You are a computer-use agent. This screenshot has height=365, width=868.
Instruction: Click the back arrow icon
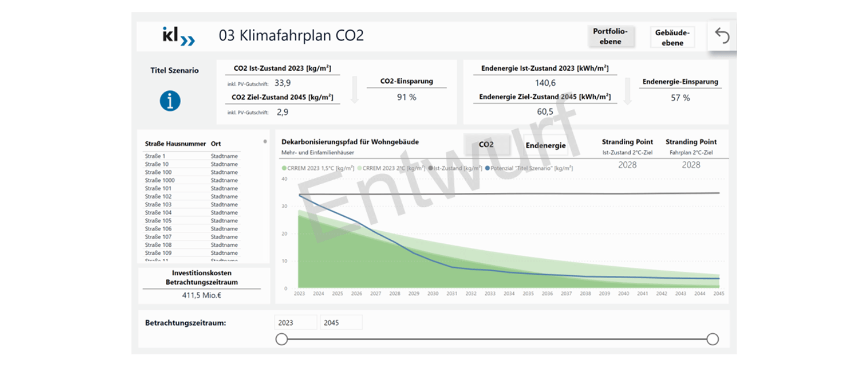722,36
